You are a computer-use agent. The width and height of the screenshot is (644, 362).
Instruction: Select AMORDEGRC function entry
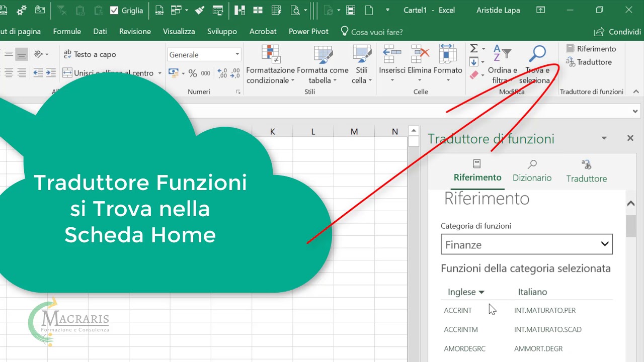coord(464,348)
